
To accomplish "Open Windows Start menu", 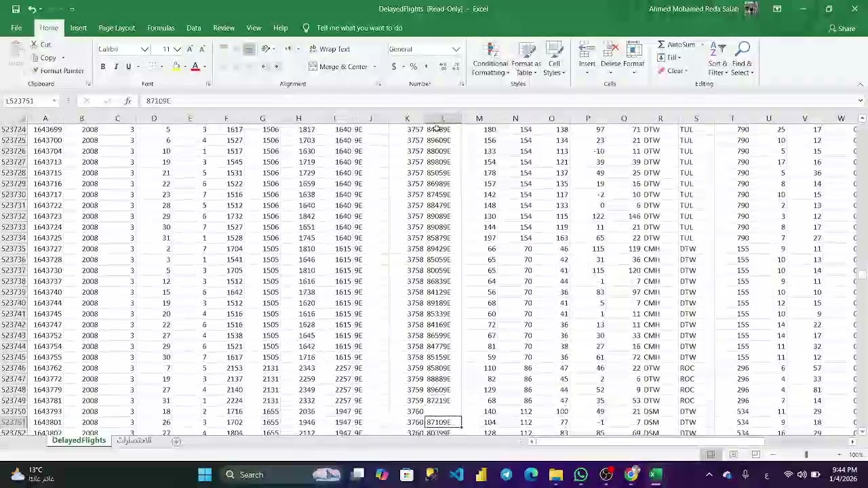I will pyautogui.click(x=204, y=474).
